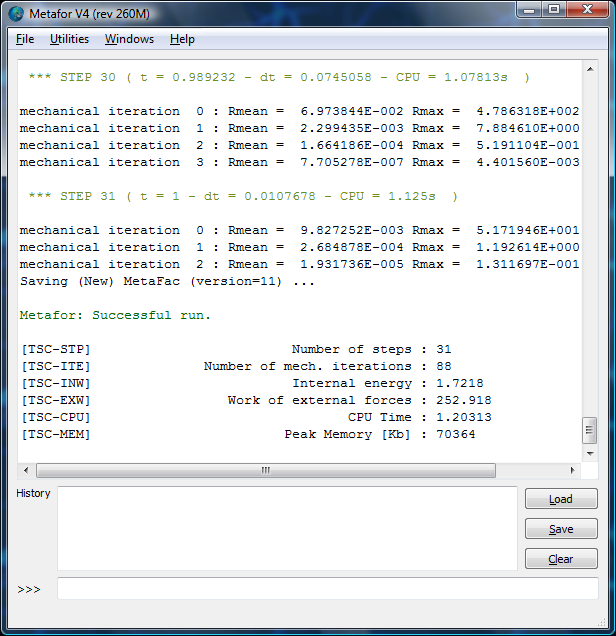Open the File menu

pos(25,39)
